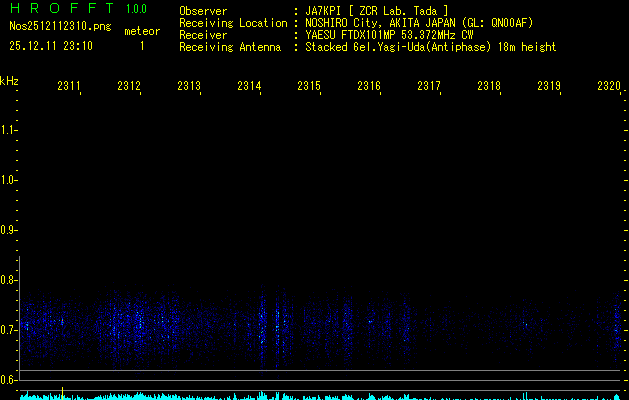
Task: Click the 2317 time axis label
Action: tap(429, 87)
